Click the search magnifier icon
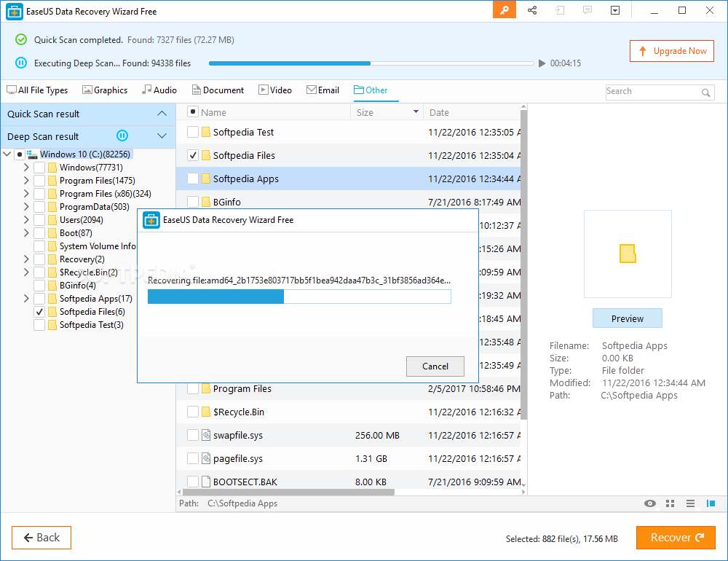Image resolution: width=728 pixels, height=561 pixels. (x=705, y=92)
